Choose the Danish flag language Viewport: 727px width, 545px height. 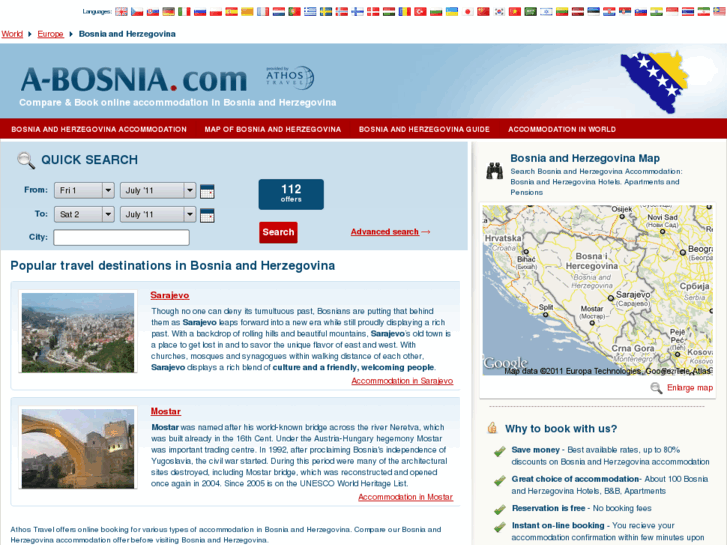[373, 12]
